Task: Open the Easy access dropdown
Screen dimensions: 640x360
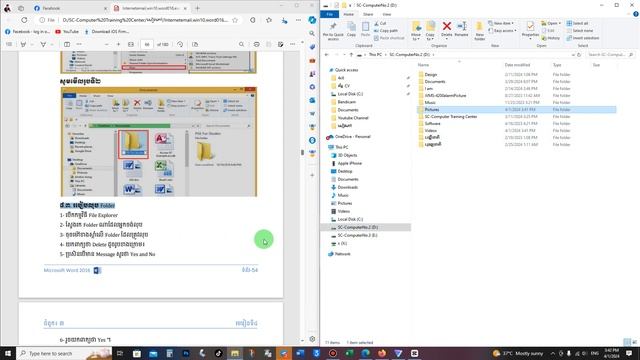Action: click(x=502, y=31)
